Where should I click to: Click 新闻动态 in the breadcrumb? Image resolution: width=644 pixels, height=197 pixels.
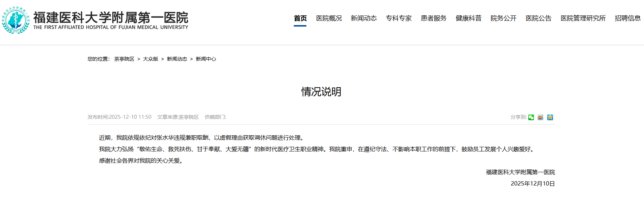coord(177,59)
